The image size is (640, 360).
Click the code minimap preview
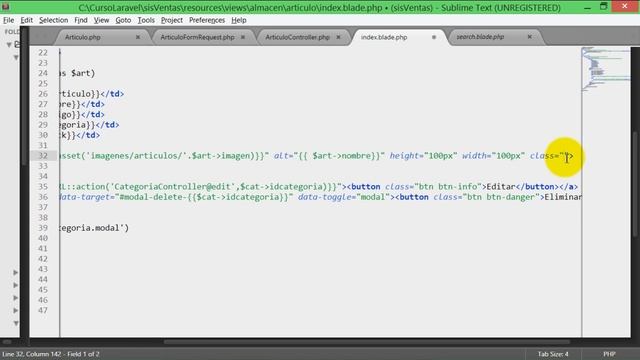click(x=606, y=69)
